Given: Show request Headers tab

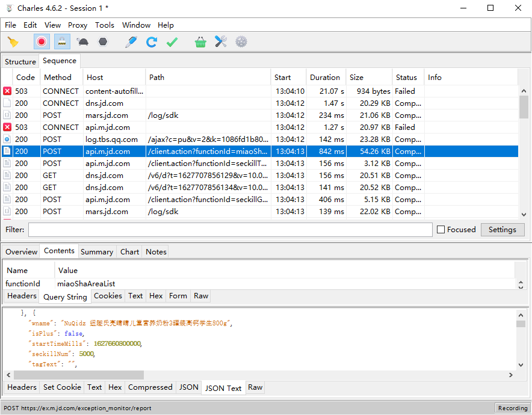Looking at the screenshot, I should point(22,296).
